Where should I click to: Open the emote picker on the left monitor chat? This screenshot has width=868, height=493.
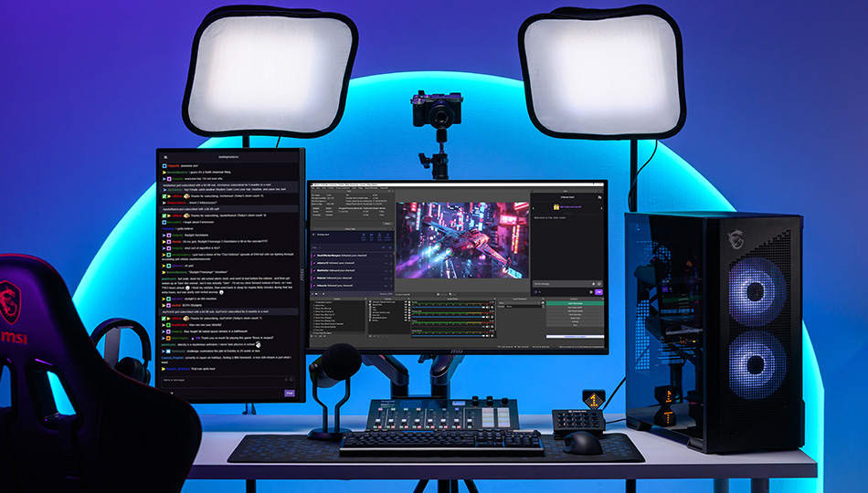pyautogui.click(x=291, y=379)
